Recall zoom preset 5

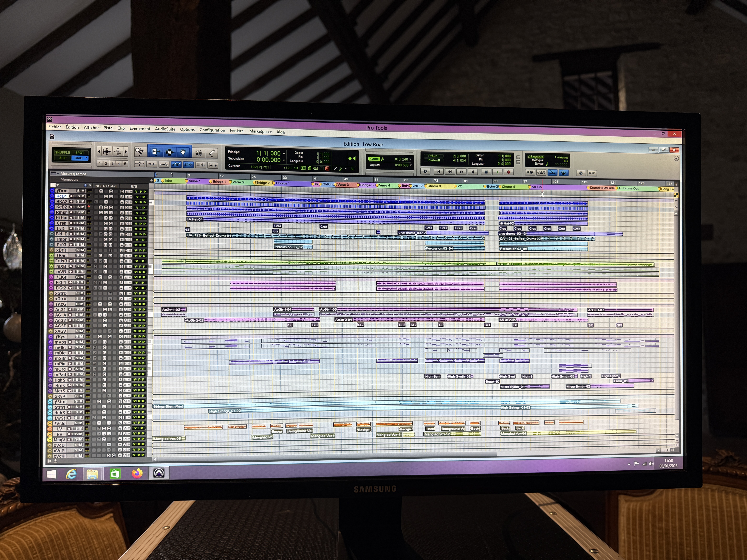[x=125, y=164]
